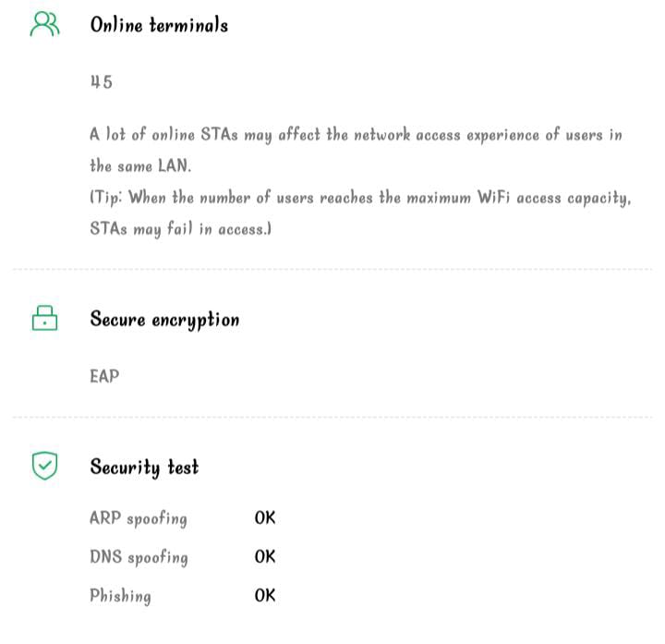Click the OK status for DNS spoofing
665x644 pixels.
point(265,556)
